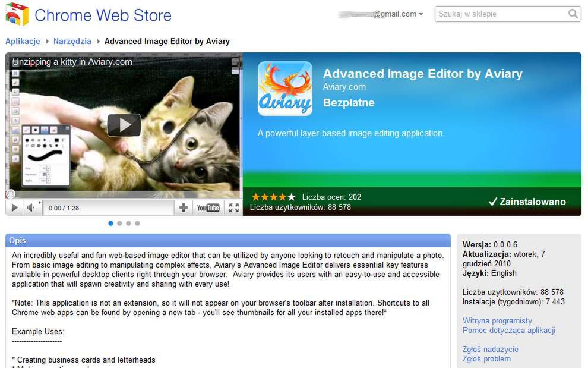The width and height of the screenshot is (588, 368).
Task: Click the magnifier search icon
Action: [x=573, y=14]
